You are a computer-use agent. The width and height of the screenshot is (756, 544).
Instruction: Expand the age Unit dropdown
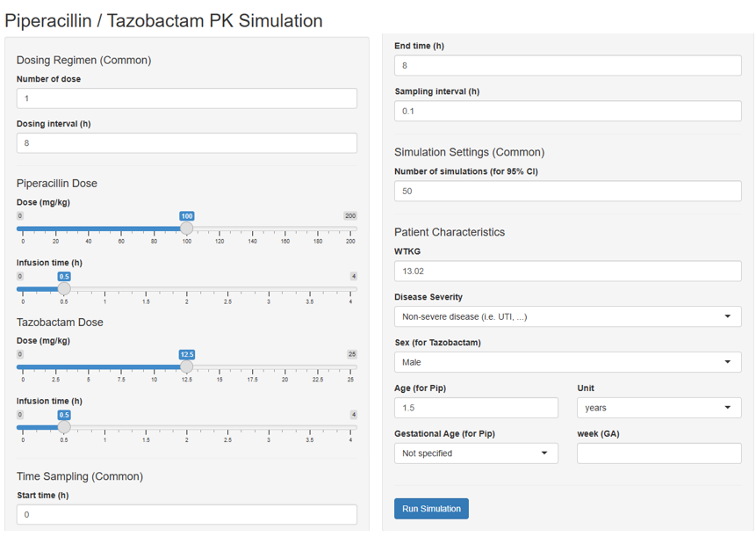tap(659, 408)
